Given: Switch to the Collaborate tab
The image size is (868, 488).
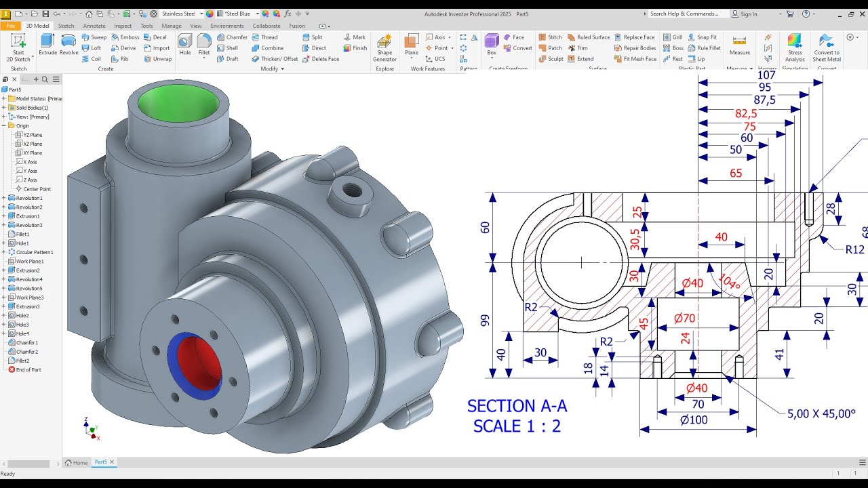Looking at the screenshot, I should [x=267, y=26].
